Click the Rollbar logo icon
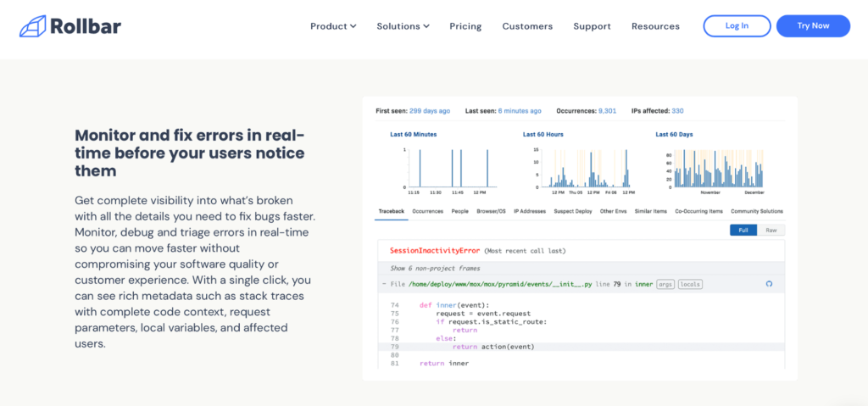Viewport: 868px width, 406px height. click(33, 26)
